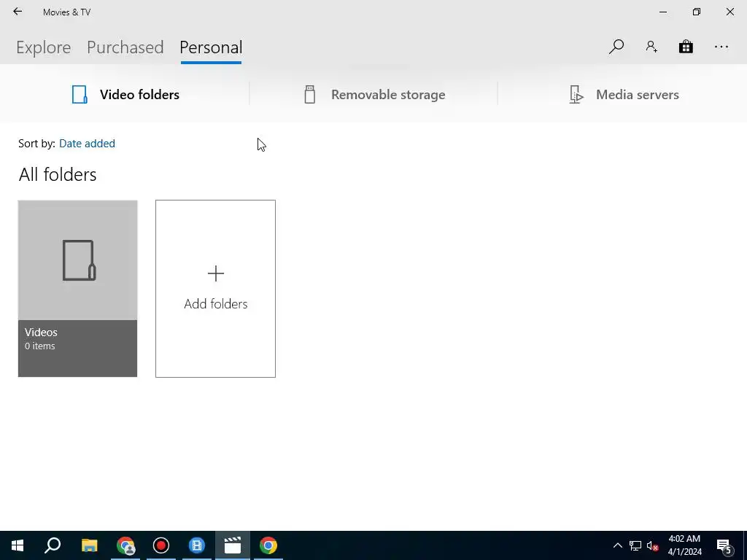Switch to the Explore tab

[x=43, y=47]
